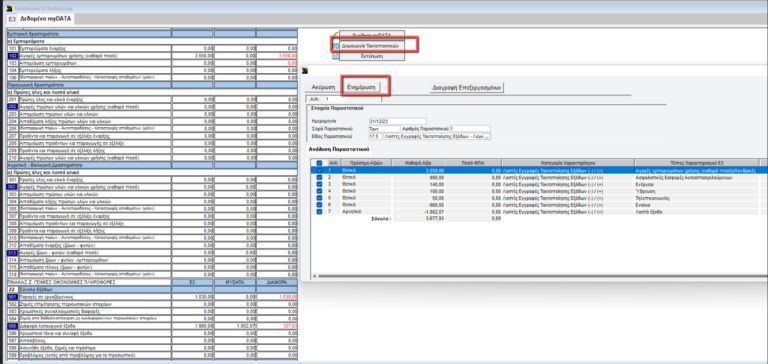768x364 pixels.
Task: Switch to the Δεδομένα myDATA tab
Action: [x=46, y=19]
